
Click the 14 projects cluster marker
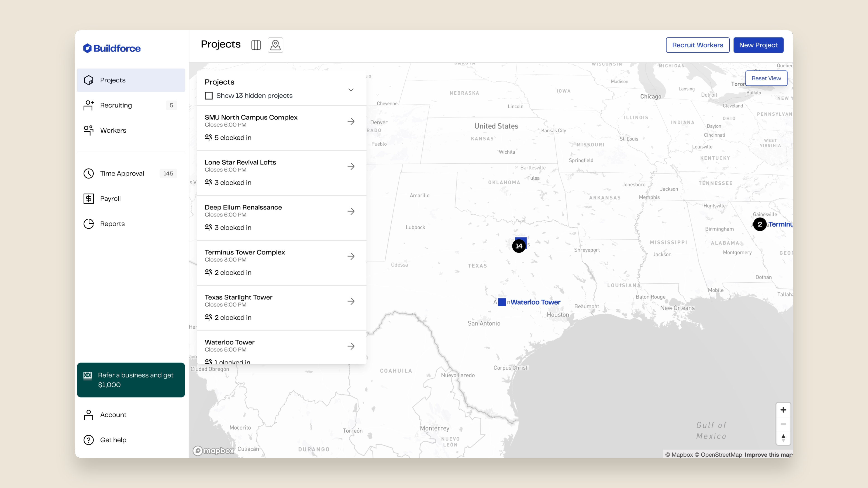(x=519, y=246)
